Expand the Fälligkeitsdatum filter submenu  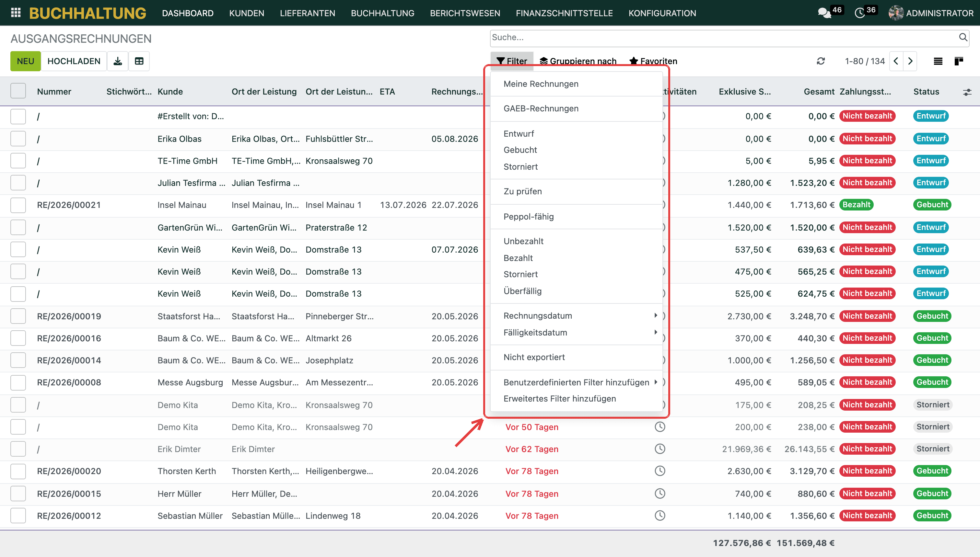[x=576, y=333]
